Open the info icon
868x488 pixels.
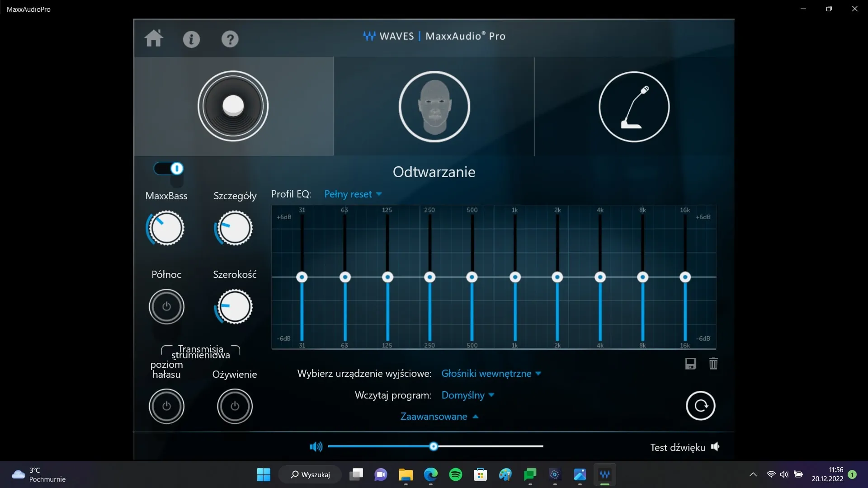coord(191,39)
